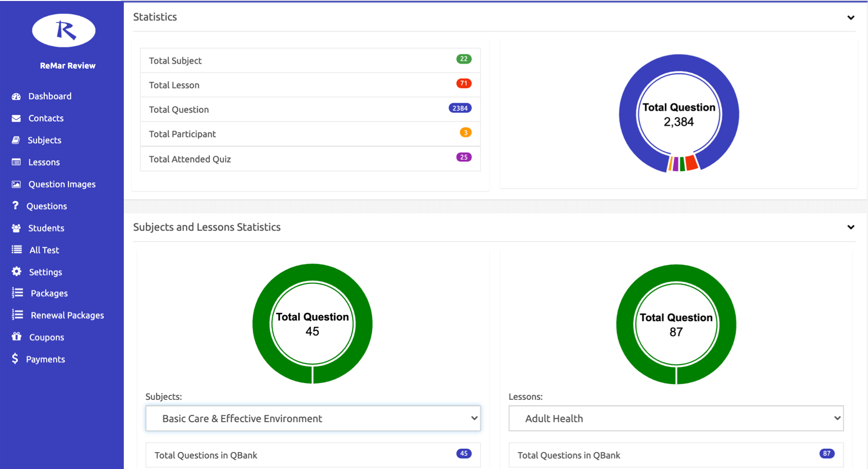Click the Subjects book icon
Image resolution: width=868 pixels, height=469 pixels.
pyautogui.click(x=16, y=140)
